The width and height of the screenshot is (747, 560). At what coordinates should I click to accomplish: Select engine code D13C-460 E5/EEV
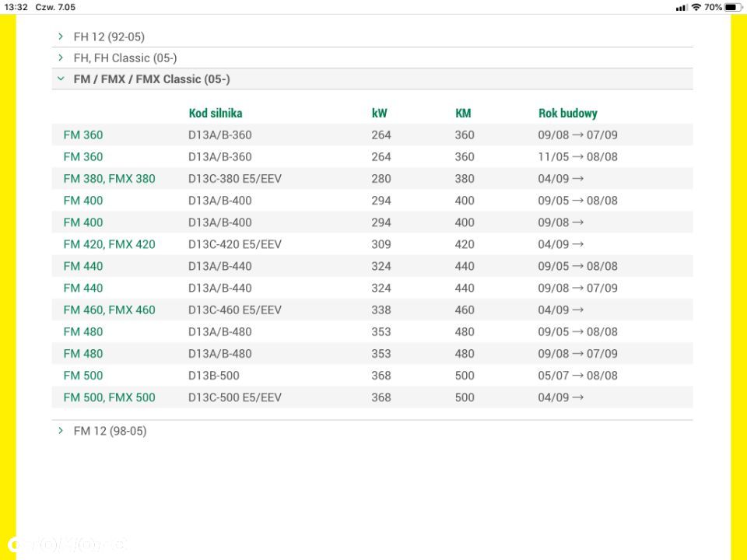point(235,310)
